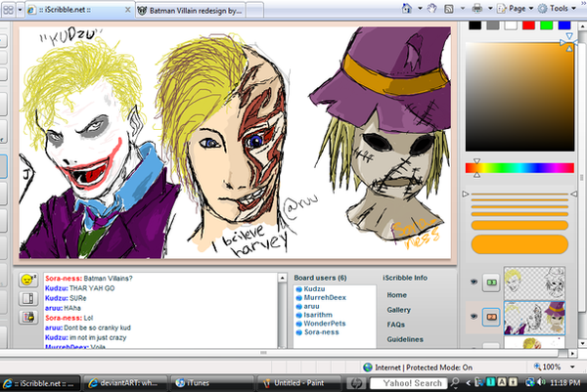Image resolution: width=587 pixels, height=392 pixels.
Task: Click the Yahoo! Search input field
Action: tap(408, 383)
